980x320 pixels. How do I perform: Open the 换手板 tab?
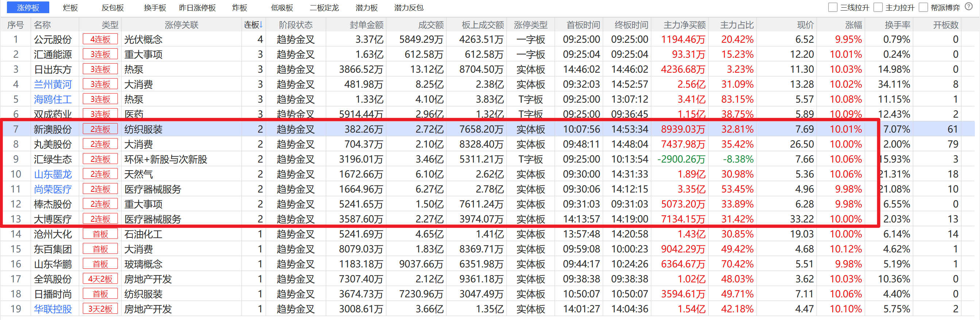coord(155,8)
